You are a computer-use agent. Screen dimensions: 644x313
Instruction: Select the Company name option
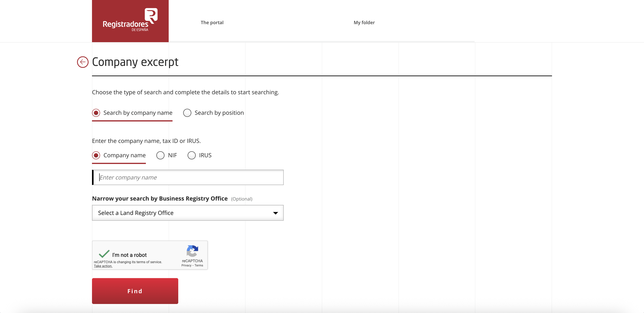click(96, 155)
